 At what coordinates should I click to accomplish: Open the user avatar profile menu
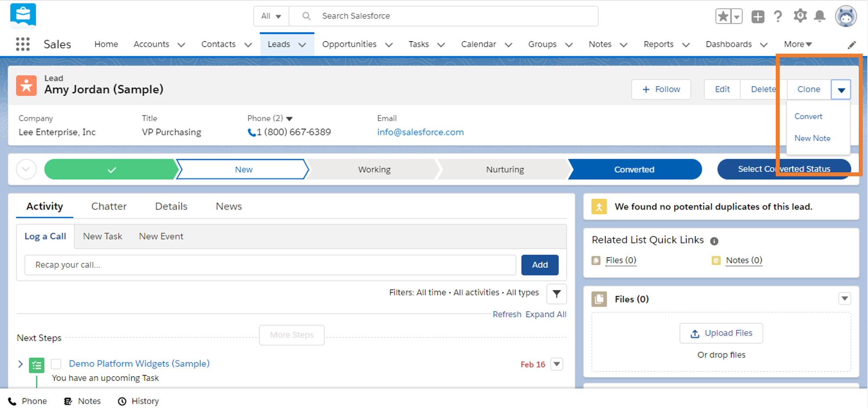846,17
